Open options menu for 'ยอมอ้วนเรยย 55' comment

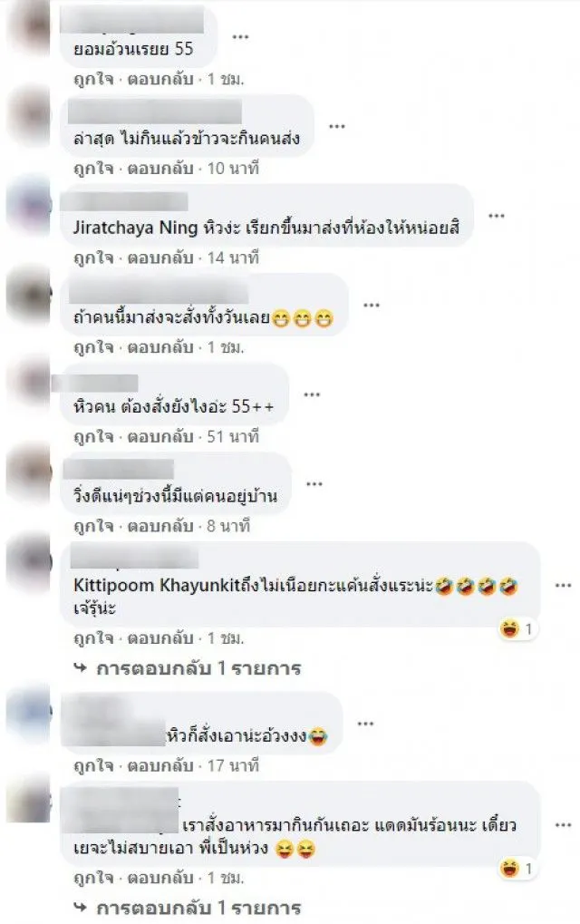pos(240,37)
